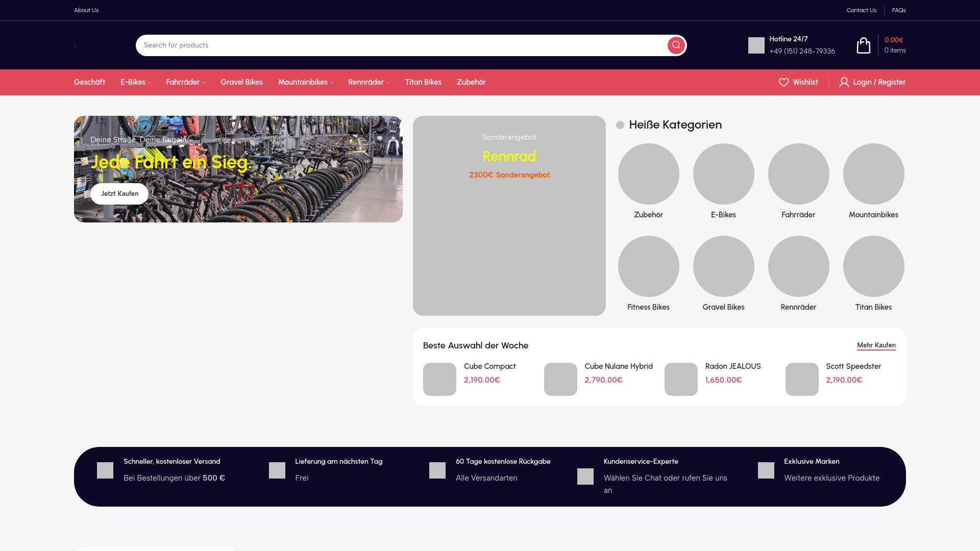Screen dimensions: 980x551
Task: Click the Lieferung am nächsten Tag icon
Action: click(277, 470)
